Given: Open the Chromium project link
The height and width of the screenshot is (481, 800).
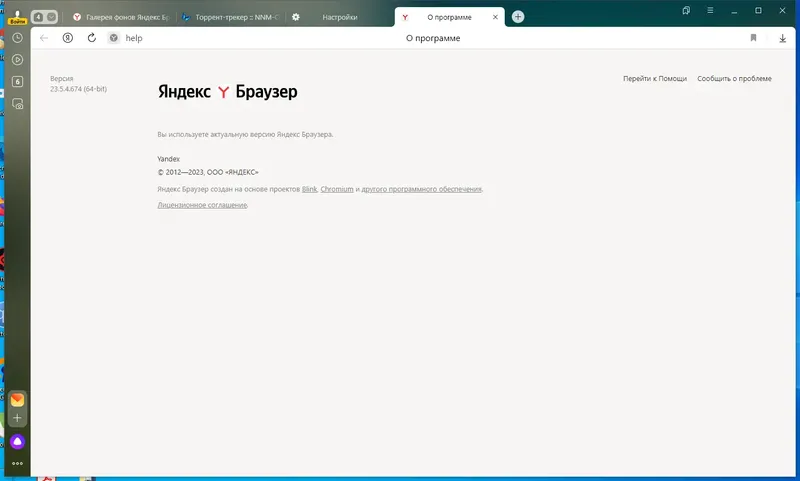Looking at the screenshot, I should point(337,189).
